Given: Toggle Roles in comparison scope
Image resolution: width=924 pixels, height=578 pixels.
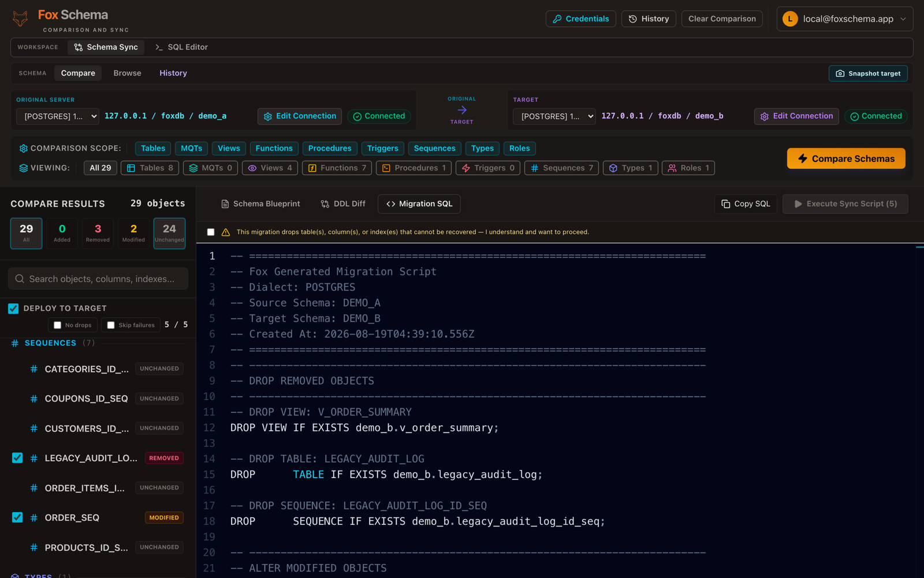Looking at the screenshot, I should (x=519, y=149).
